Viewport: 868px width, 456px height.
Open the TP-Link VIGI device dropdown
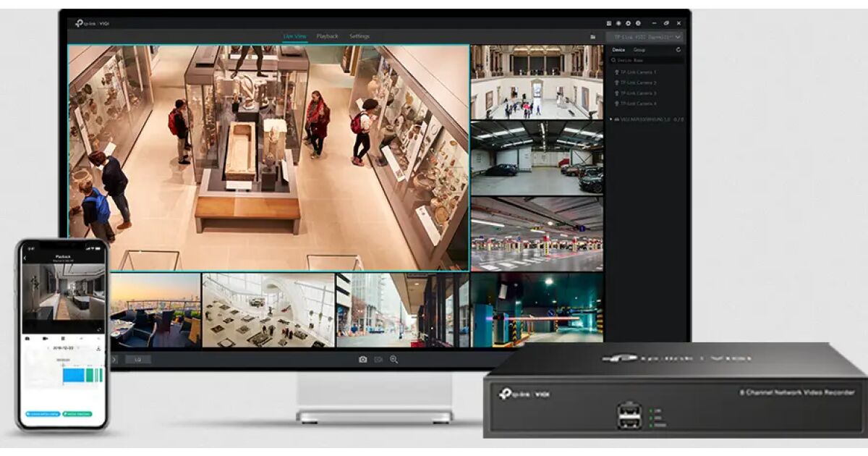644,36
